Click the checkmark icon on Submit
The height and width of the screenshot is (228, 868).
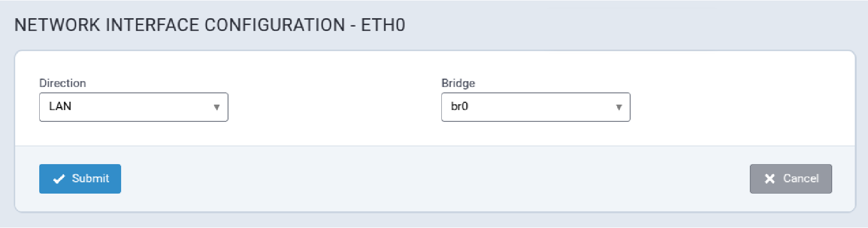(59, 179)
